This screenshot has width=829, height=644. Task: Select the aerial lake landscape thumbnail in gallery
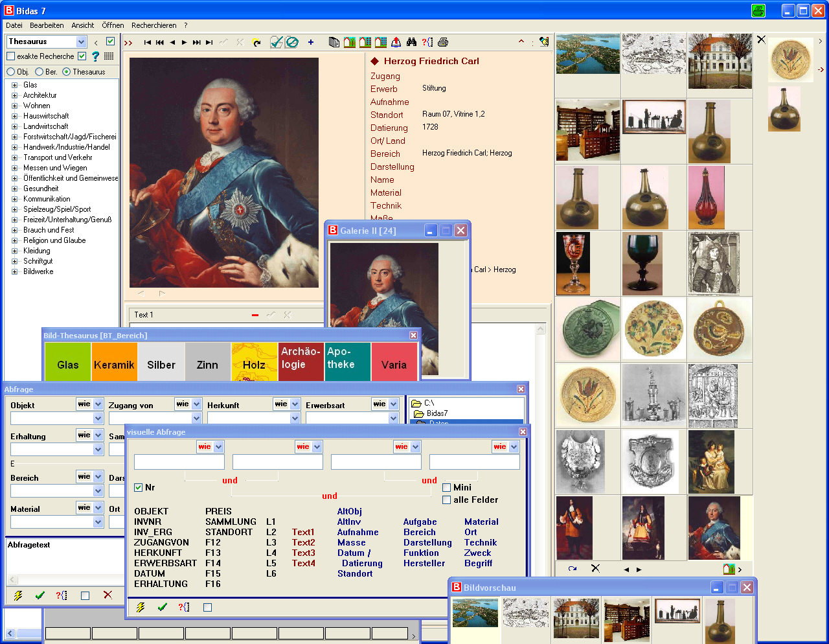pos(588,54)
